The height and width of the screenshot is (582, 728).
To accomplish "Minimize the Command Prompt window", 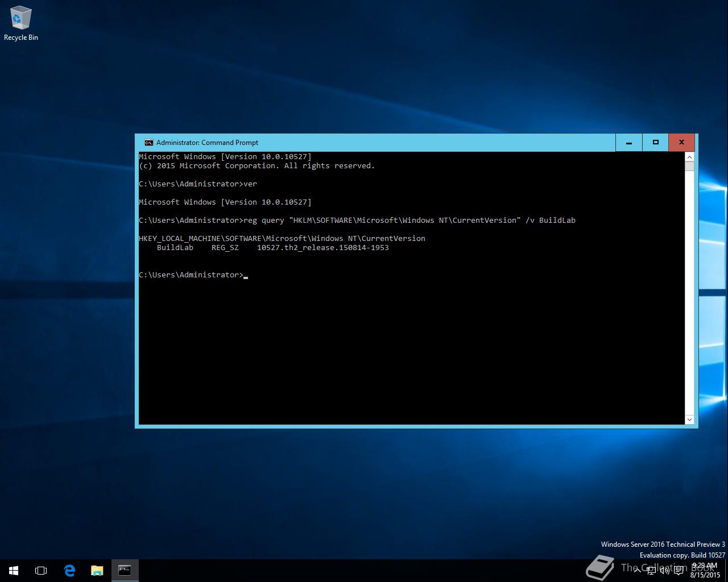I will pos(629,143).
